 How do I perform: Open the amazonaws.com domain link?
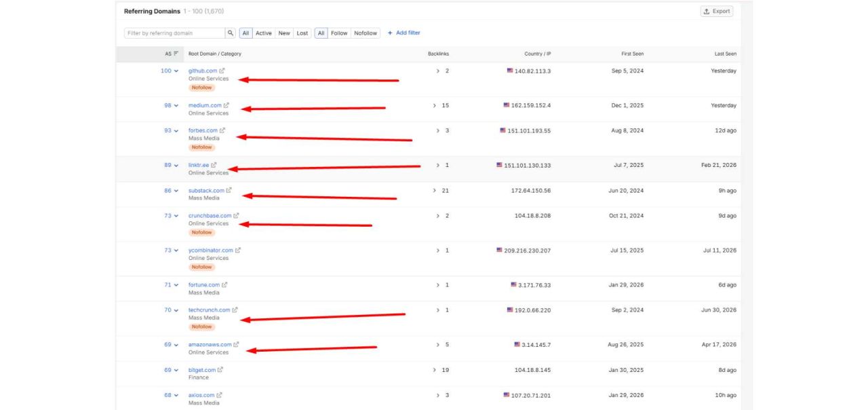click(210, 345)
